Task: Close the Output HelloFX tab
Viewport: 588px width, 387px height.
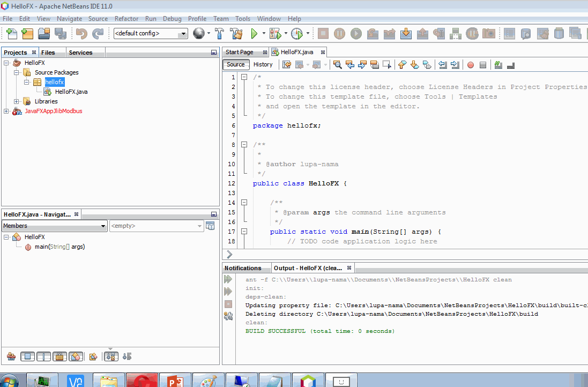Action: click(349, 268)
